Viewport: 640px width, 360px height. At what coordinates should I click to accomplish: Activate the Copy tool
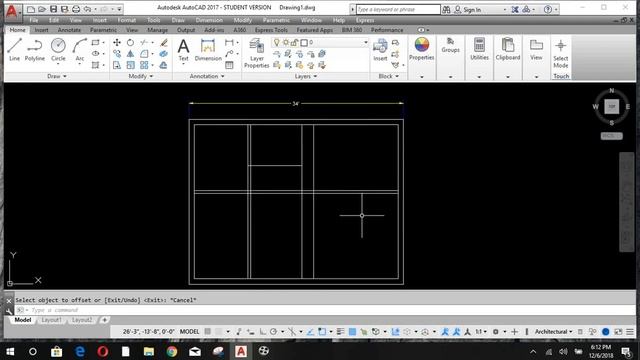(117, 53)
